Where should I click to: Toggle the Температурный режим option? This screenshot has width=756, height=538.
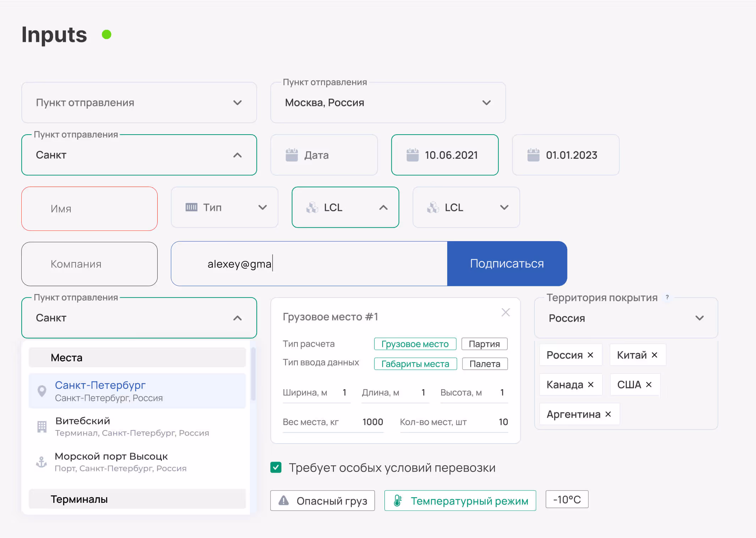(x=460, y=501)
